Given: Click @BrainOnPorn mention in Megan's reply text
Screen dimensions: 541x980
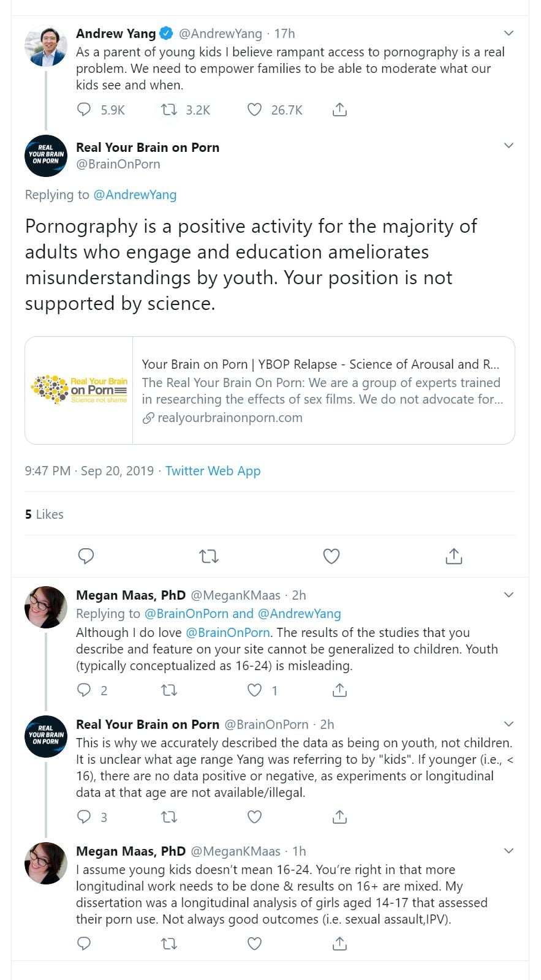Looking at the screenshot, I should [x=227, y=633].
